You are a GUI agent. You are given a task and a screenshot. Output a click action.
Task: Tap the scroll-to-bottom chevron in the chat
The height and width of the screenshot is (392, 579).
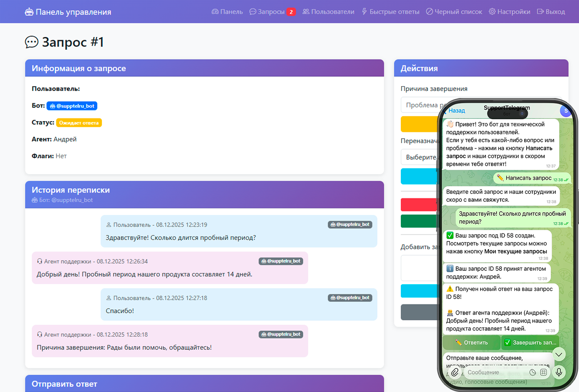(559, 354)
